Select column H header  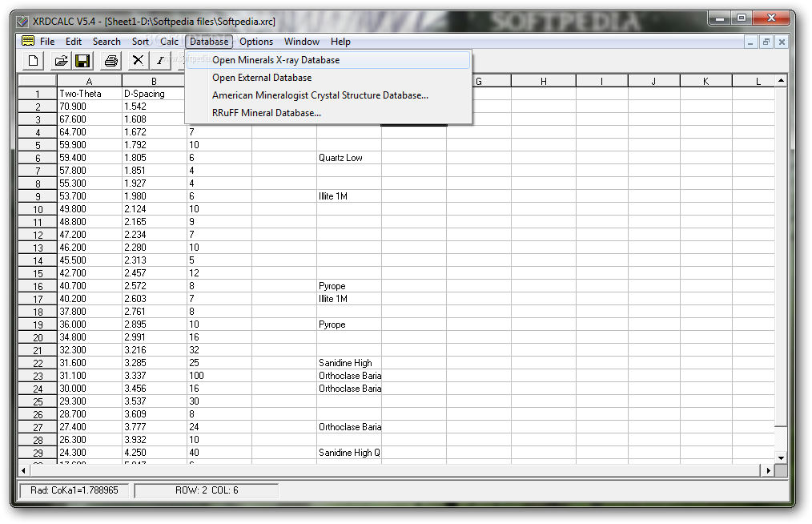[543, 81]
